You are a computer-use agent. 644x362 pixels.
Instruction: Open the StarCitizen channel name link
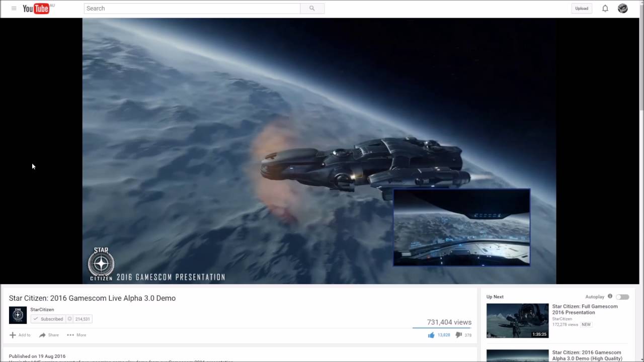[42, 310]
